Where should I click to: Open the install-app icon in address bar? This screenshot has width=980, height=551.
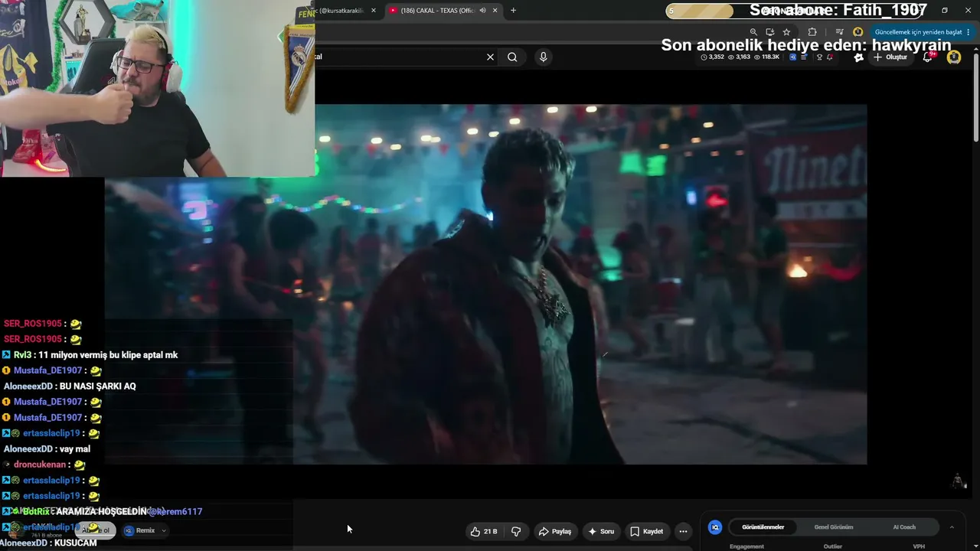pos(770,32)
